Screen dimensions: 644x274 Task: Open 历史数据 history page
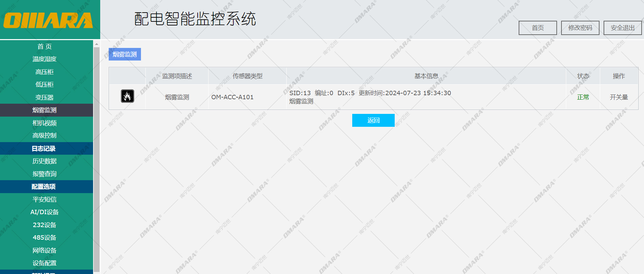pyautogui.click(x=44, y=161)
